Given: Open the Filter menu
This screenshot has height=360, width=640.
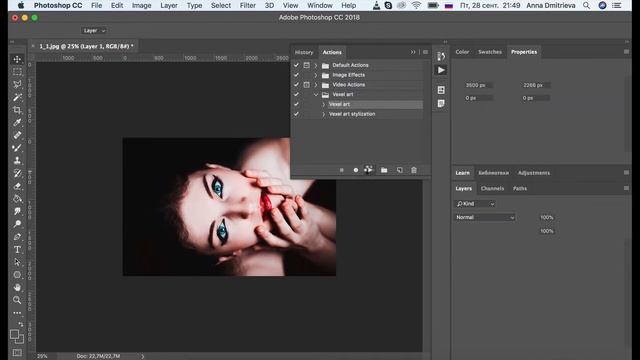Looking at the screenshot, I should 247,5.
